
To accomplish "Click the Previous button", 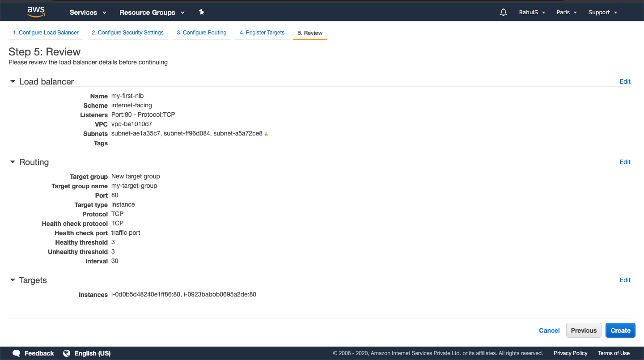I will (584, 330).
